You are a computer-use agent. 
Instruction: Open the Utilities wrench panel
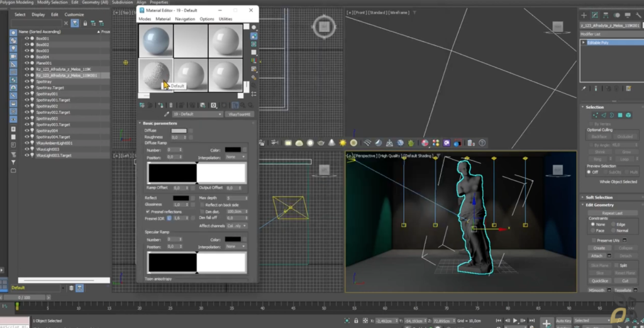click(x=638, y=15)
